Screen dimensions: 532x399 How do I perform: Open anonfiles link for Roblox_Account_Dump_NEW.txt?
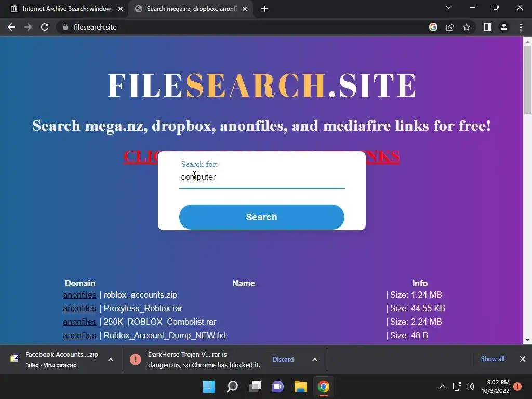click(x=79, y=335)
